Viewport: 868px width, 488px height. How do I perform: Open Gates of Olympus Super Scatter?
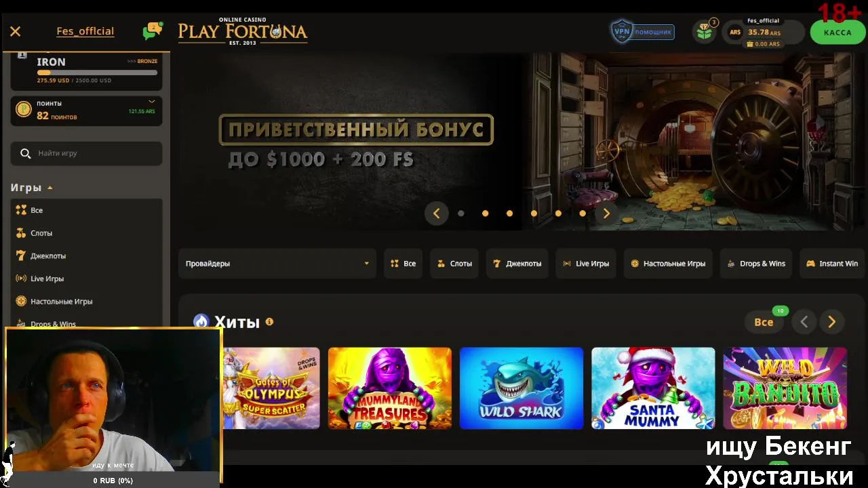(x=271, y=388)
